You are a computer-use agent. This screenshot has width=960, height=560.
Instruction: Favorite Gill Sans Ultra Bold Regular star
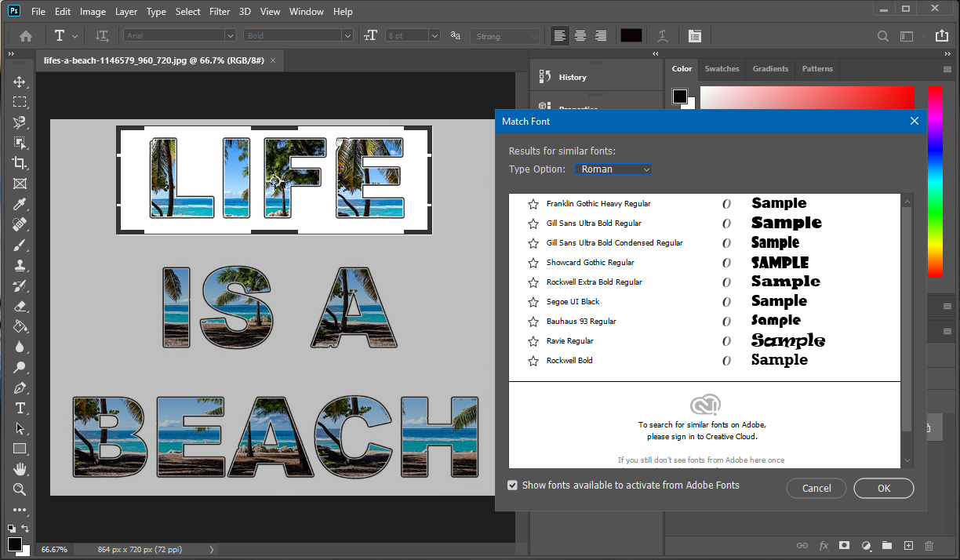click(x=533, y=224)
